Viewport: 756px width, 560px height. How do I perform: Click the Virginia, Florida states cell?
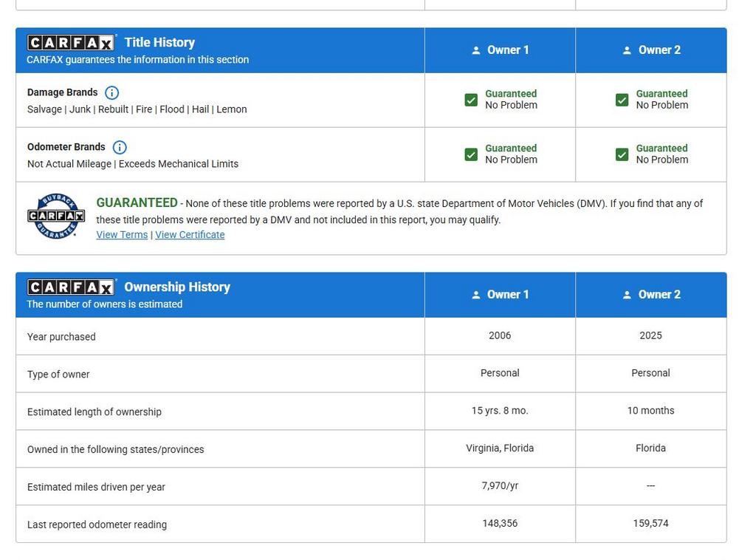[500, 448]
